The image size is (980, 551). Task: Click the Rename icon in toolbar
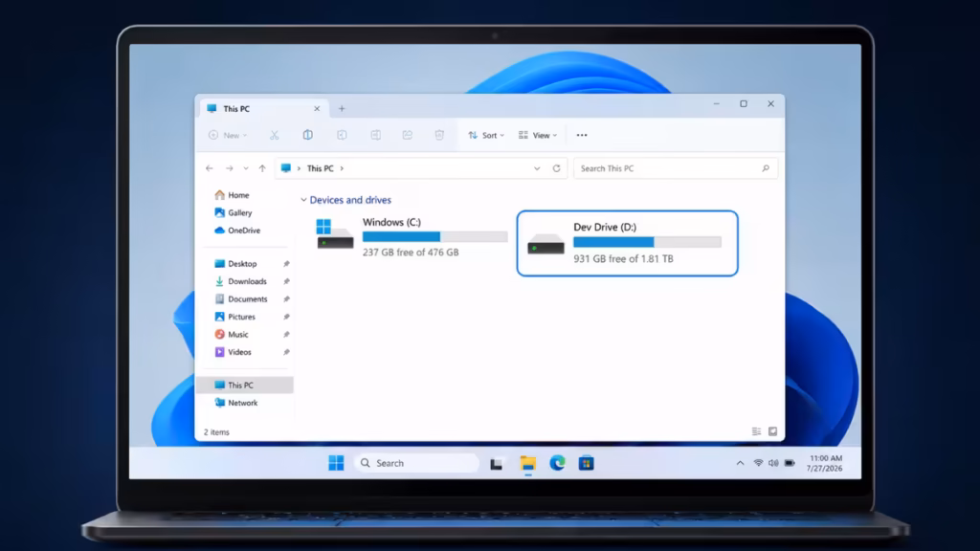click(x=375, y=135)
